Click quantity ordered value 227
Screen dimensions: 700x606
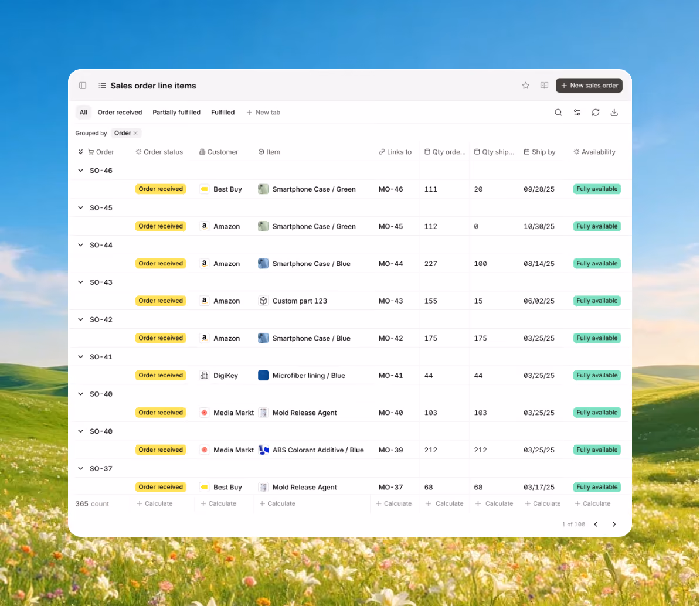(430, 264)
